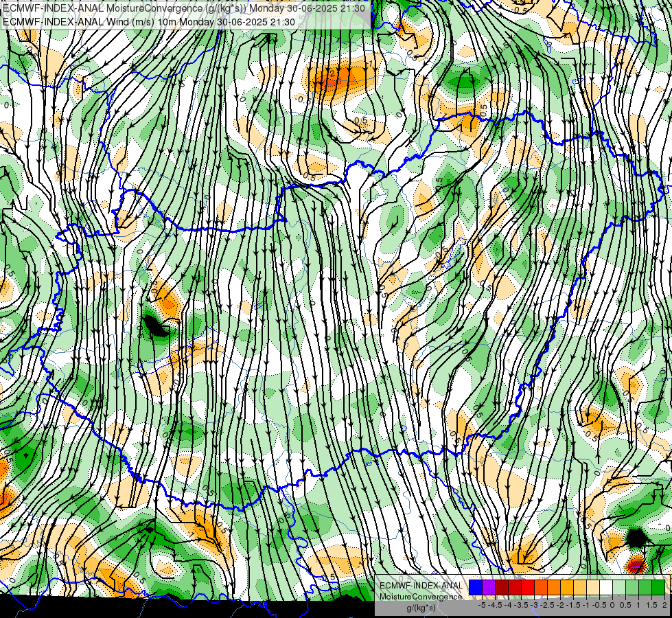
Task: Select the purple legend swatch
Action: click(489, 587)
